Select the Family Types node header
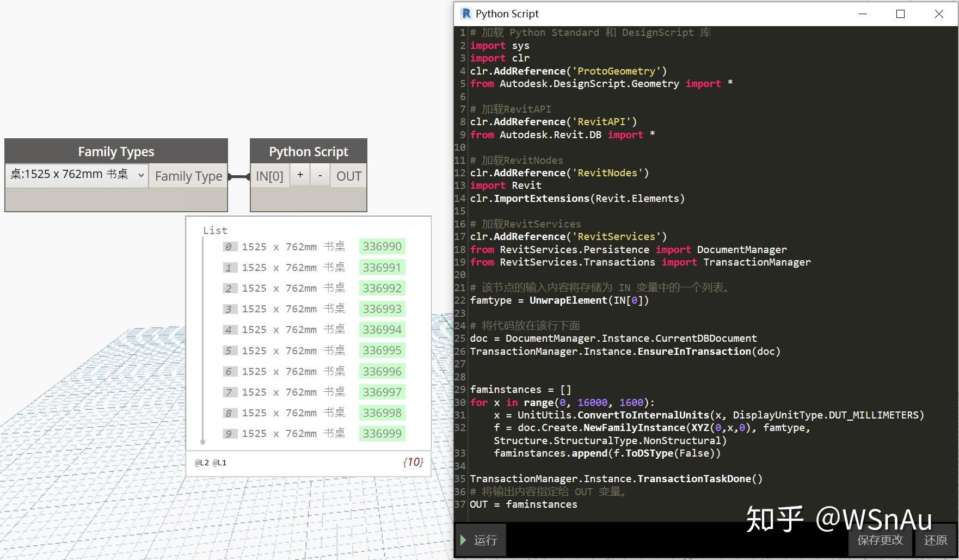This screenshot has width=959, height=560. [x=116, y=151]
